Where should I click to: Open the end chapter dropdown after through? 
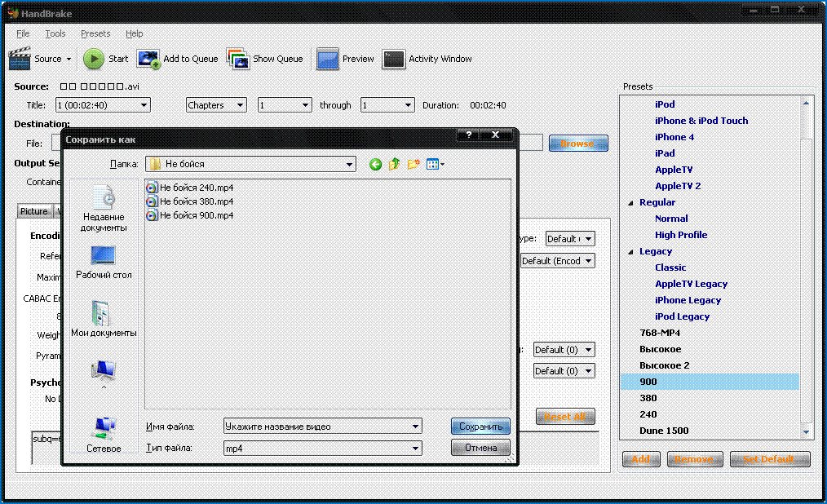[x=387, y=105]
